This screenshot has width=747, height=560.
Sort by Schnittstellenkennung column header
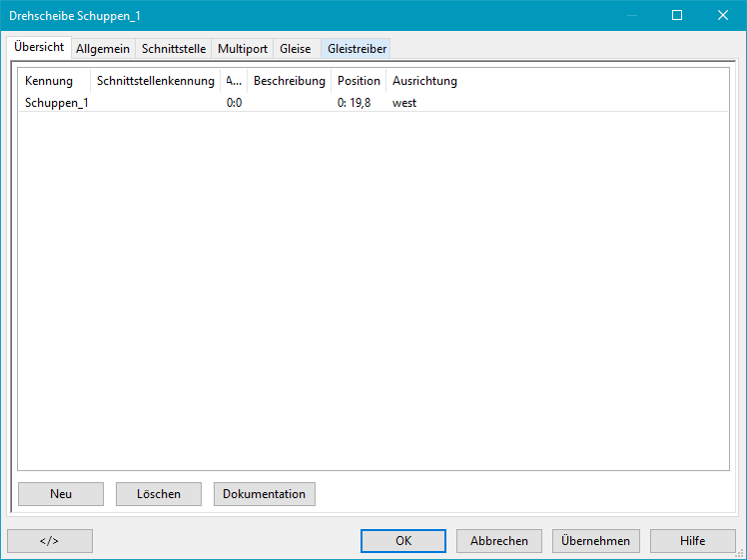[155, 81]
